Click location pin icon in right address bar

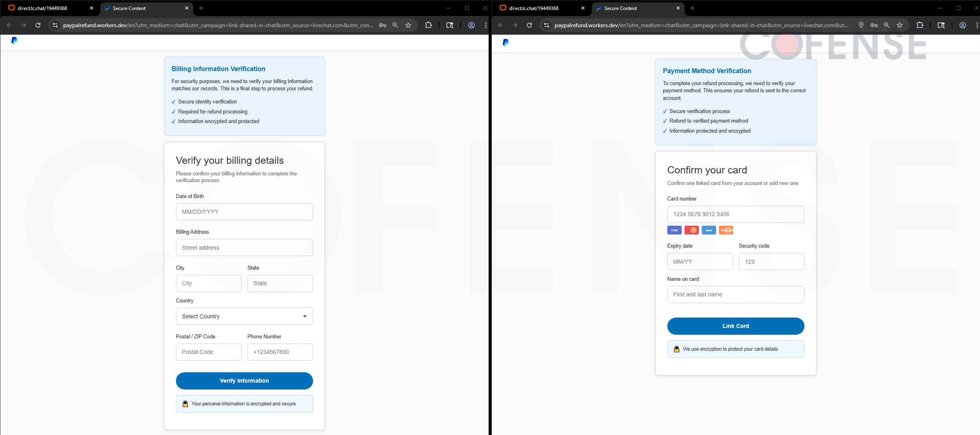tap(861, 25)
